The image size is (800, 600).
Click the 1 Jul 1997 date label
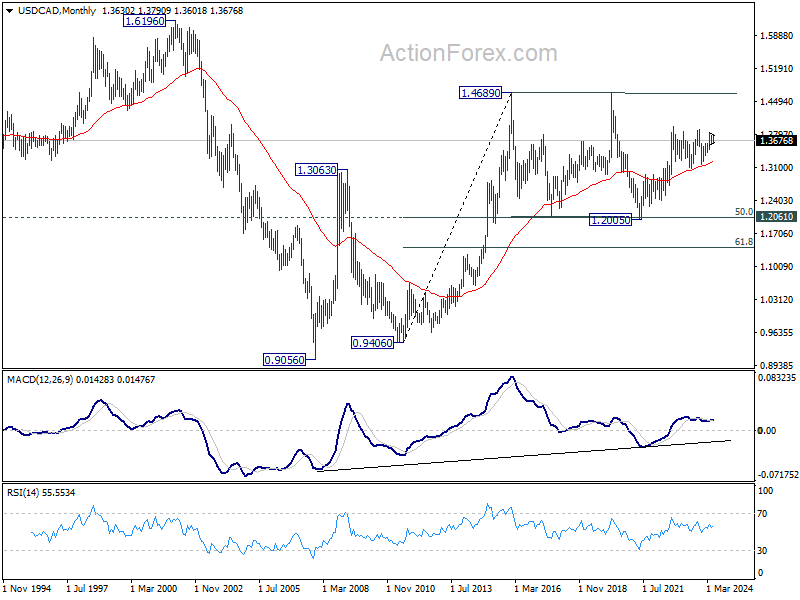(x=87, y=588)
